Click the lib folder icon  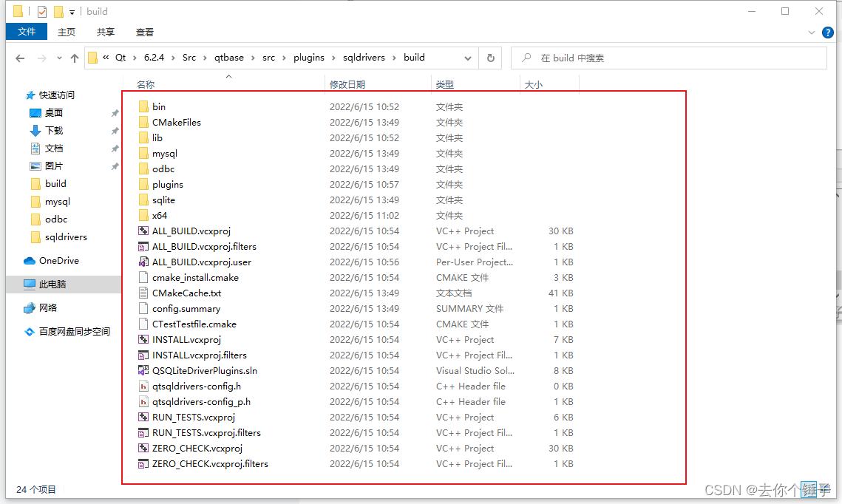143,138
